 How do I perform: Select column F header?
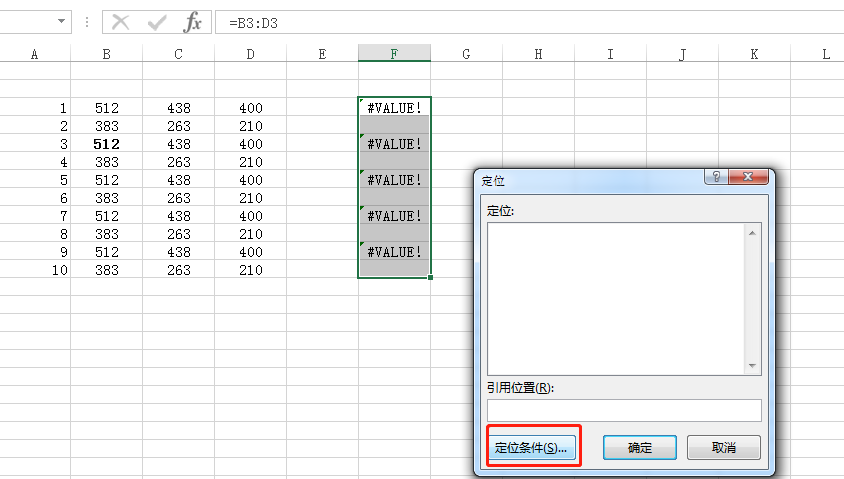point(395,54)
